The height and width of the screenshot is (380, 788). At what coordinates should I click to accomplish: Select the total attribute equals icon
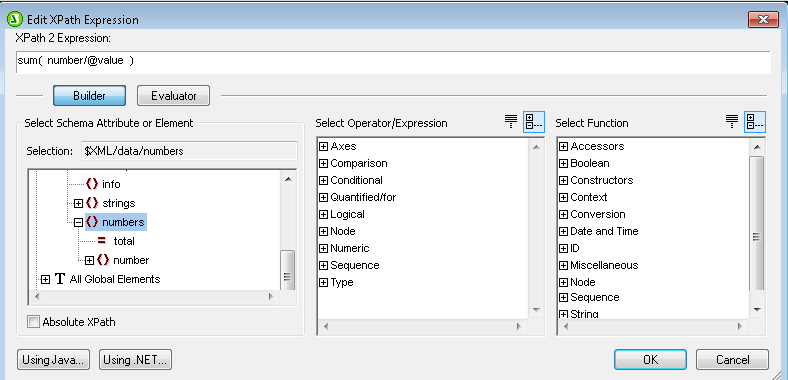pos(102,241)
